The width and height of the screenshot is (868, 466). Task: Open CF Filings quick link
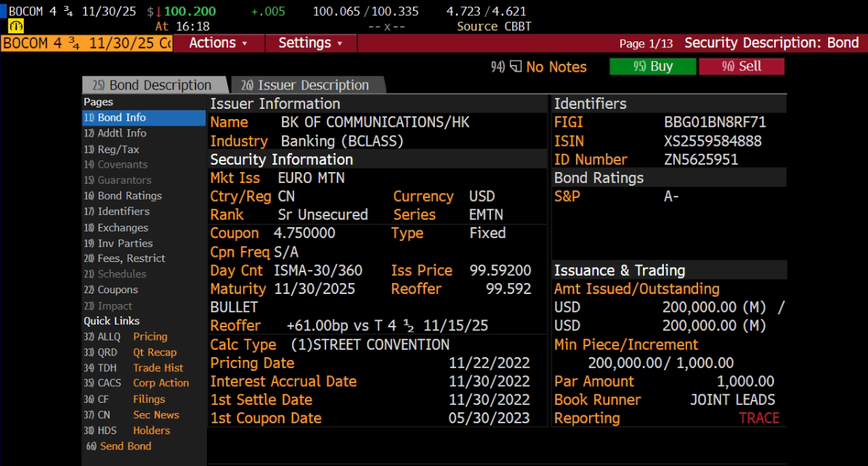[124, 399]
